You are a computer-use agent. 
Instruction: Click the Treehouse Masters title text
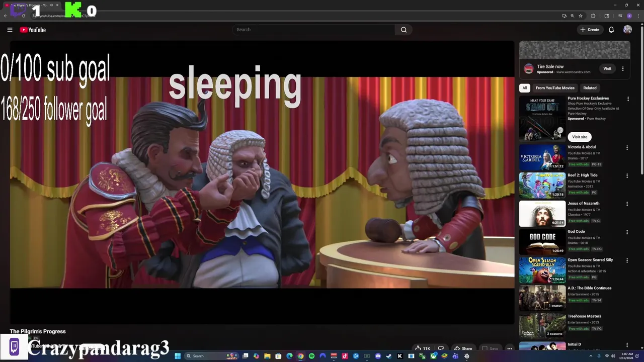pyautogui.click(x=584, y=316)
